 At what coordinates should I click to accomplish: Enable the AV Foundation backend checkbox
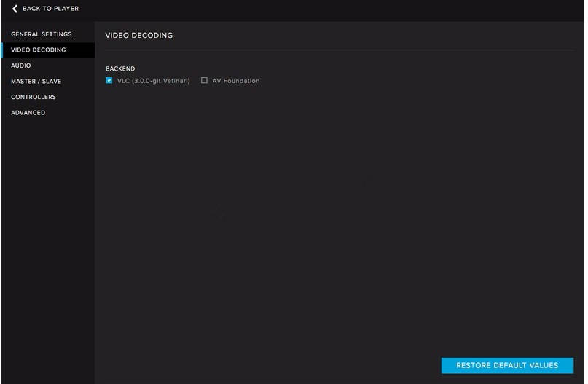204,81
